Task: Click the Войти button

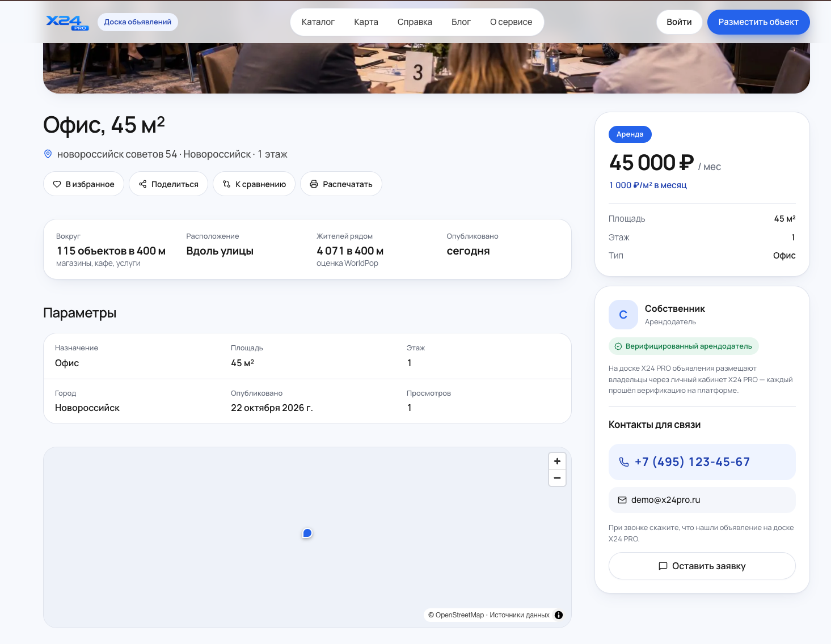Action: (x=679, y=22)
